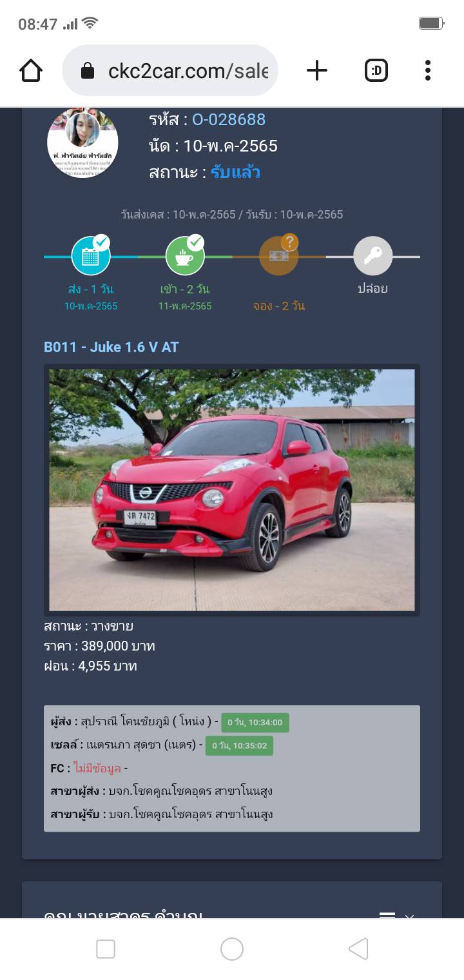Tap the browser home icon
The width and height of the screenshot is (464, 980).
(31, 70)
